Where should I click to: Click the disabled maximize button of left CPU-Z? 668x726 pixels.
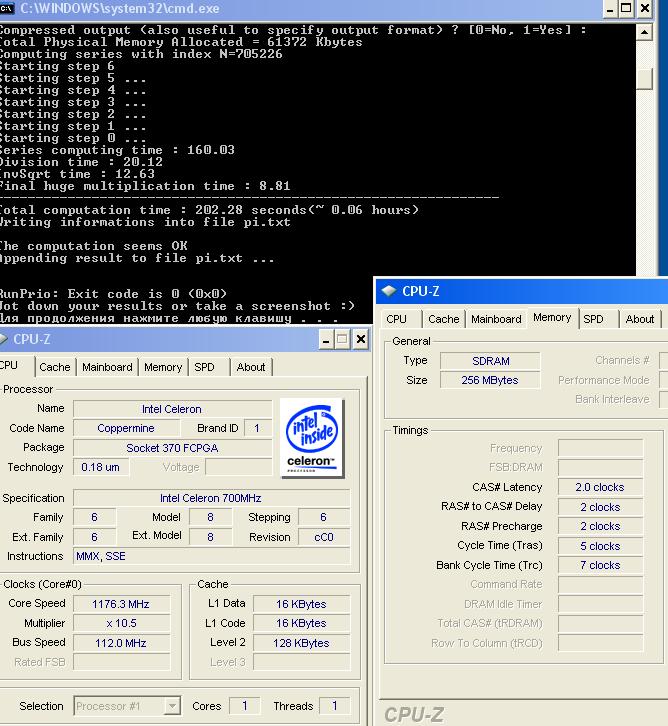[x=342, y=340]
